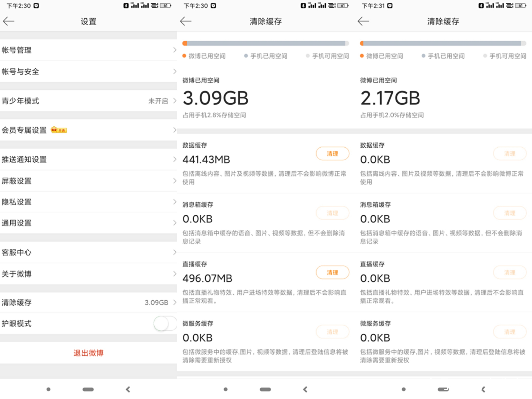Tap the screen recorder icon beside the clock
Image resolution: width=532 pixels, height=399 pixels.
click(36, 5)
